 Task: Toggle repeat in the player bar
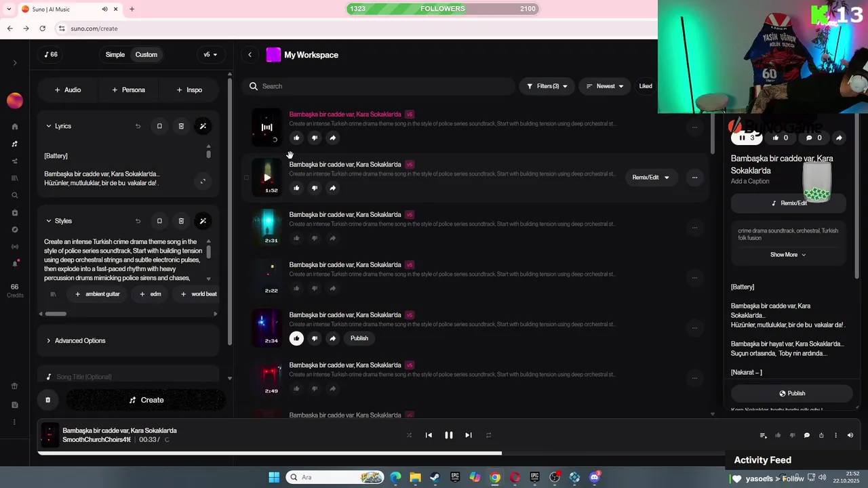tap(488, 435)
